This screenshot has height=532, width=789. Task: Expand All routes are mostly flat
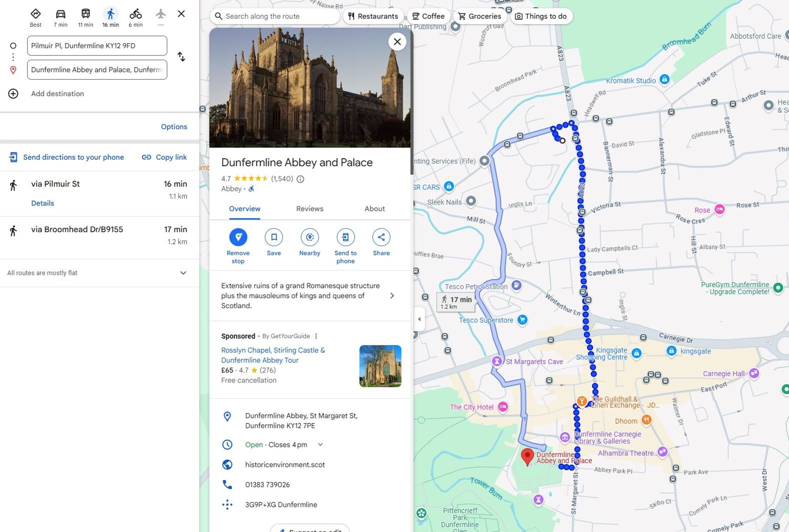pyautogui.click(x=99, y=273)
